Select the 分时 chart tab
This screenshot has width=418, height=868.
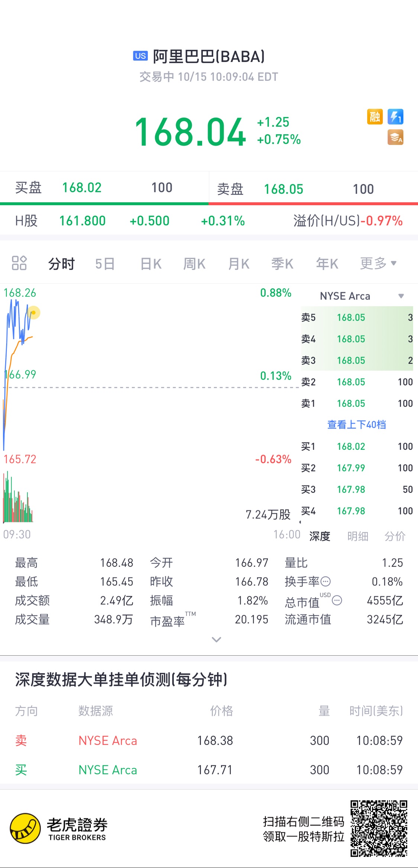(x=62, y=264)
